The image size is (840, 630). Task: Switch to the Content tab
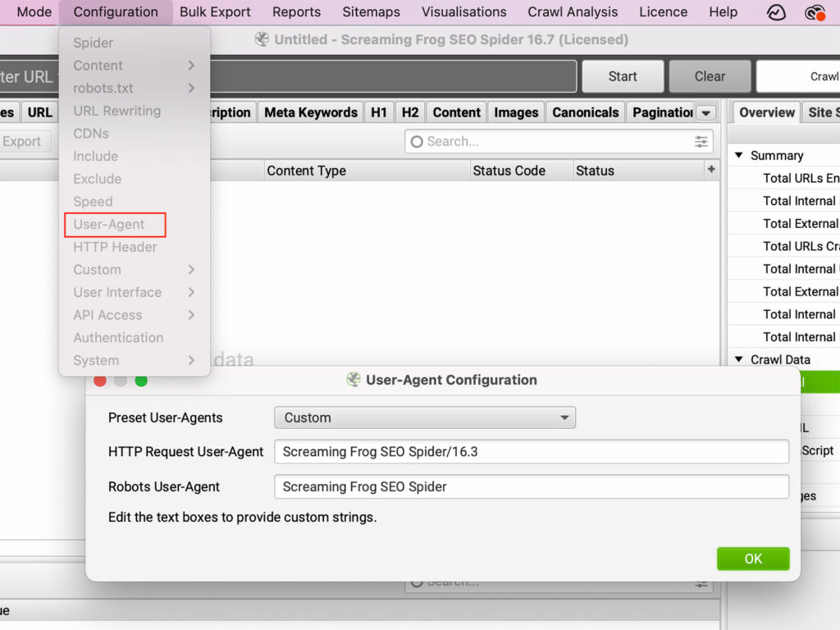coord(456,112)
